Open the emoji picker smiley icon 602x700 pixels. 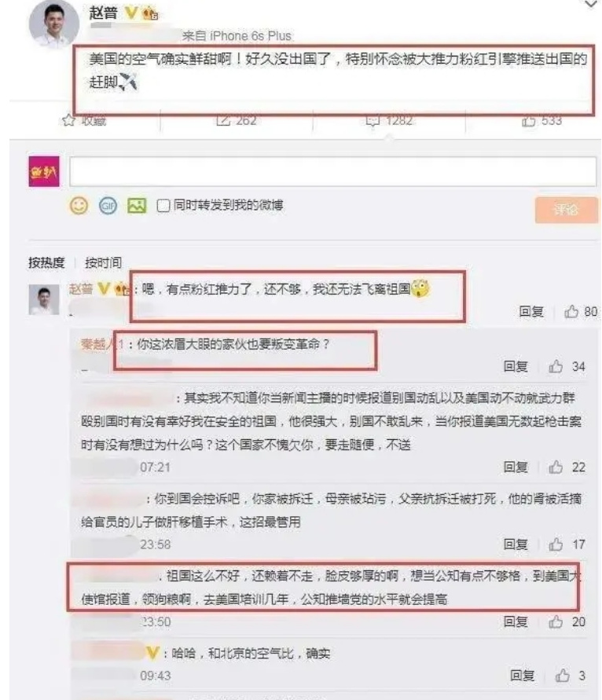tap(79, 206)
